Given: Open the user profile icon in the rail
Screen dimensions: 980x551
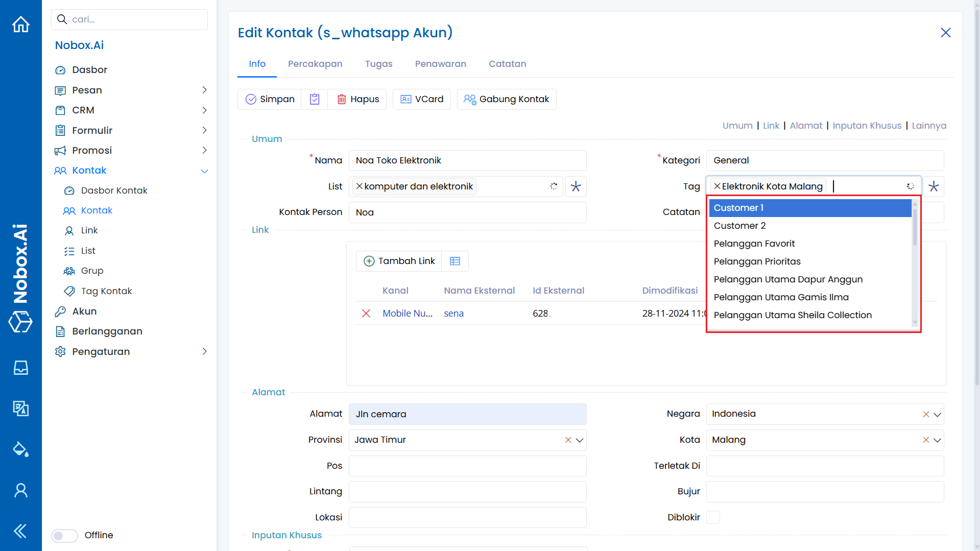Looking at the screenshot, I should coord(20,490).
